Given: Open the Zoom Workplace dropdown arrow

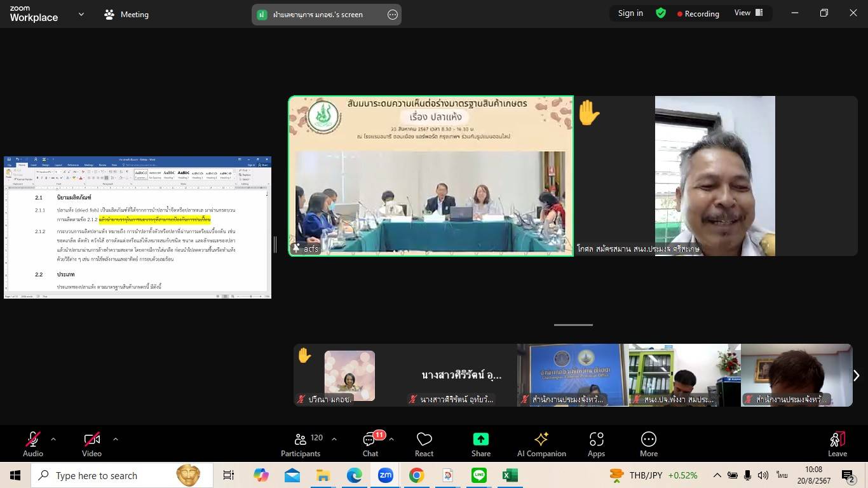Looking at the screenshot, I should [81, 14].
